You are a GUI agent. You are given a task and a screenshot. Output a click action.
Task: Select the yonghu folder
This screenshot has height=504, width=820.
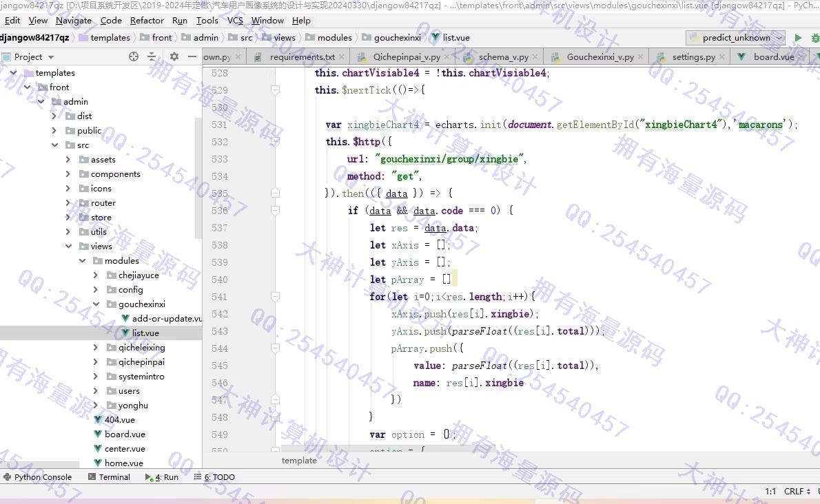127,406
